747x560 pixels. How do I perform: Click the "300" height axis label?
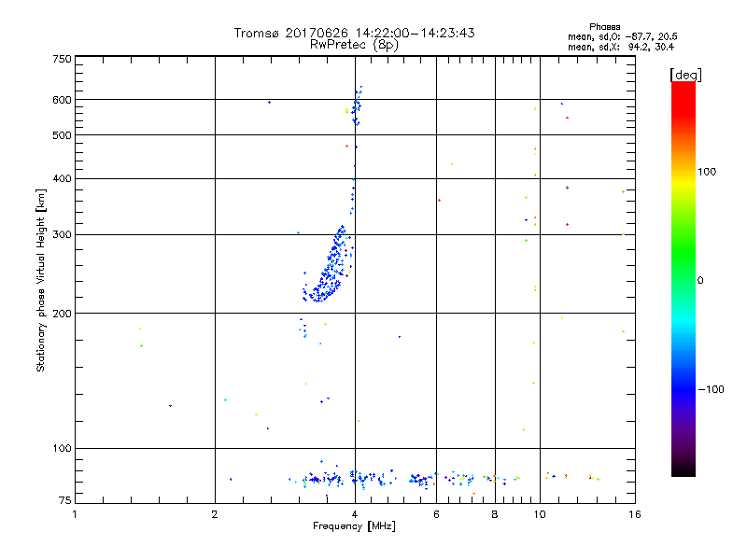click(x=62, y=234)
